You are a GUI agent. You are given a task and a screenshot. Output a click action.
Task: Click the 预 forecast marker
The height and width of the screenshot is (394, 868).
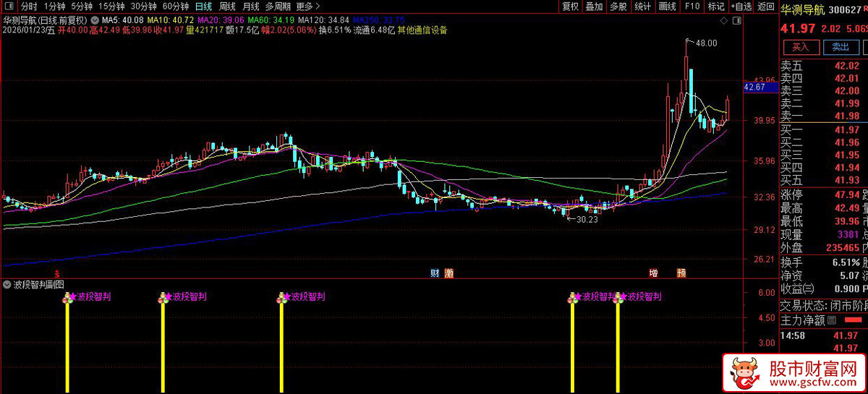681,273
